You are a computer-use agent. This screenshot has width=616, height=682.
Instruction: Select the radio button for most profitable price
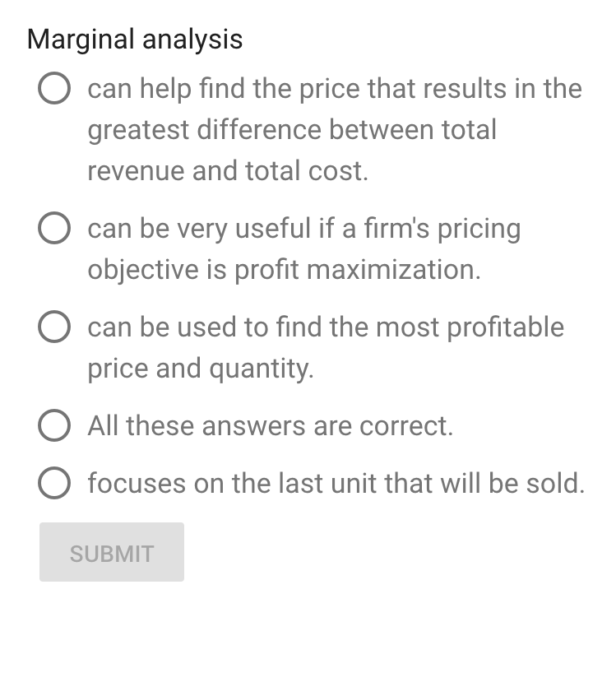(x=53, y=327)
